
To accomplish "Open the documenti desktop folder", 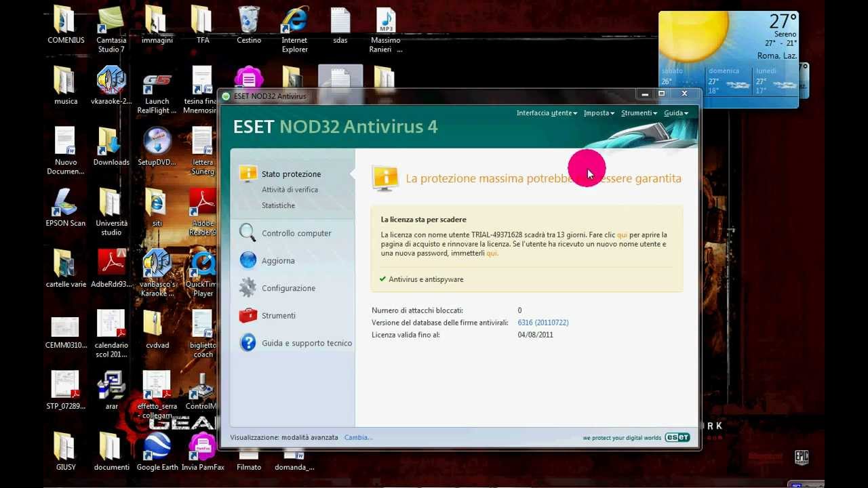I will (111, 452).
